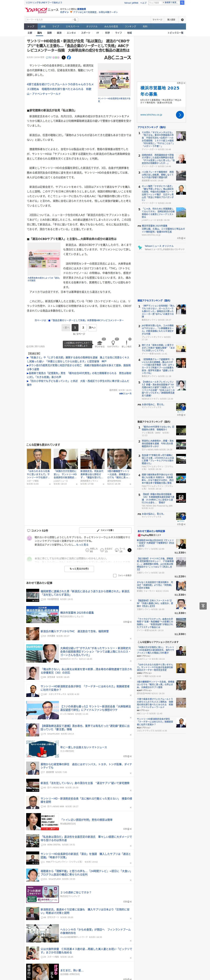
Task: Expand all comments with もっと見る(52件)
Action: click(x=79, y=569)
